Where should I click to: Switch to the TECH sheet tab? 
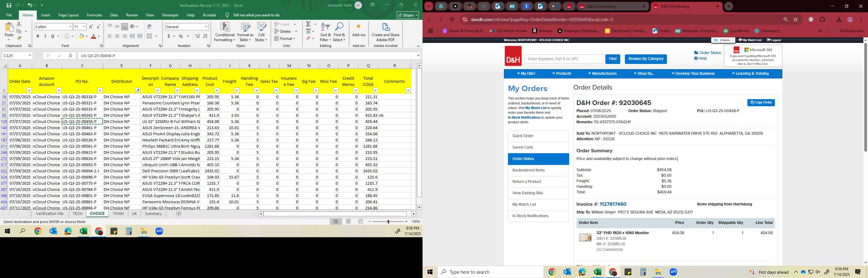(x=78, y=214)
